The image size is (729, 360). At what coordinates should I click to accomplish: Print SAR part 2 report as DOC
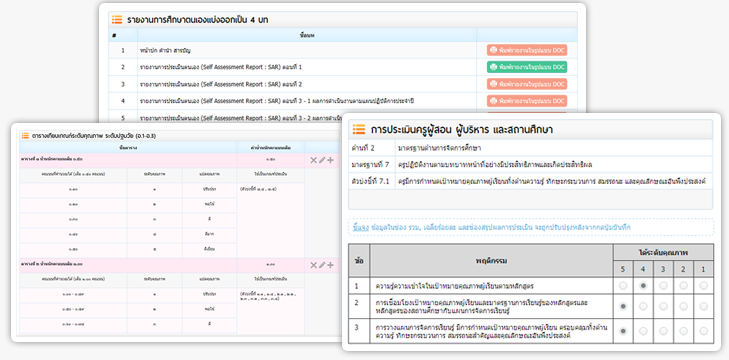[527, 84]
